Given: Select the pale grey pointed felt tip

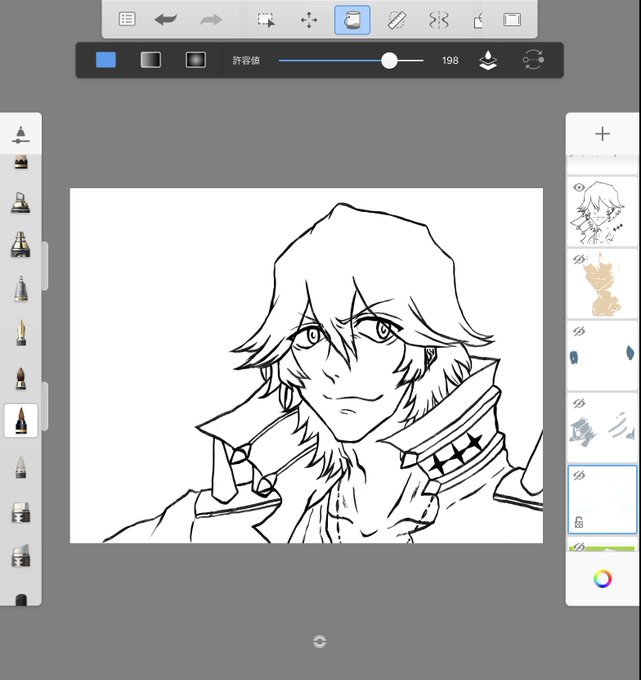Looking at the screenshot, I should 21,467.
